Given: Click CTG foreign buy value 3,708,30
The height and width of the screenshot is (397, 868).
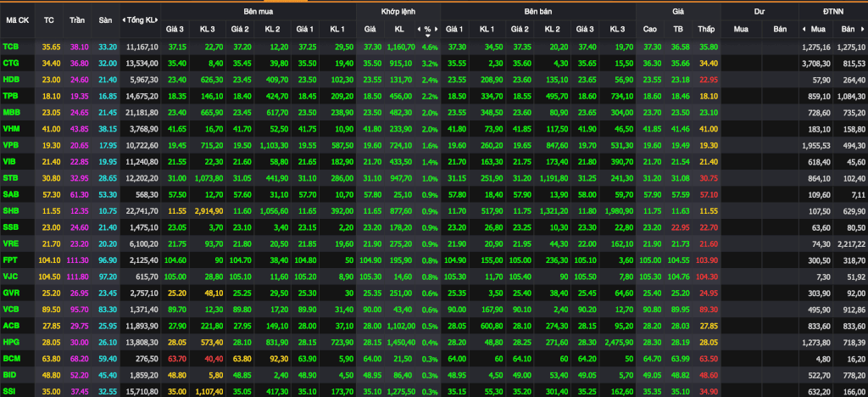Looking at the screenshot, I should [816, 64].
